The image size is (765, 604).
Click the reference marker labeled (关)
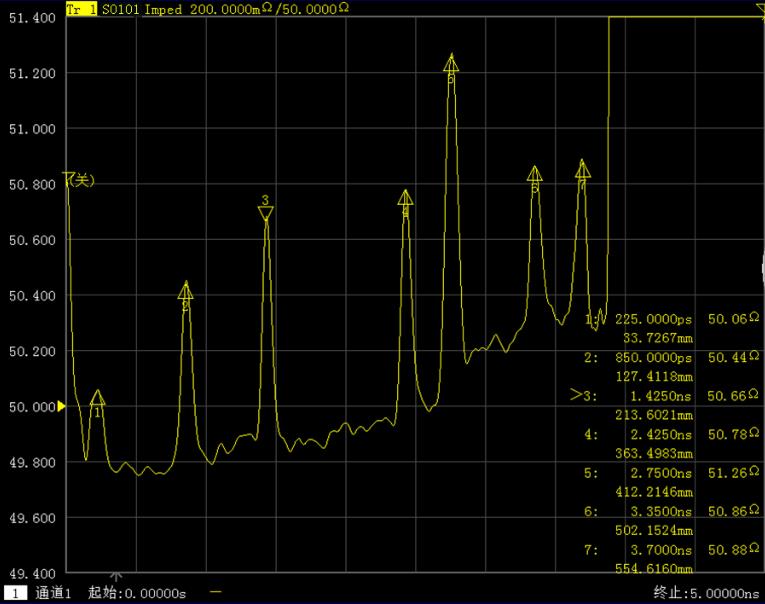point(79,180)
